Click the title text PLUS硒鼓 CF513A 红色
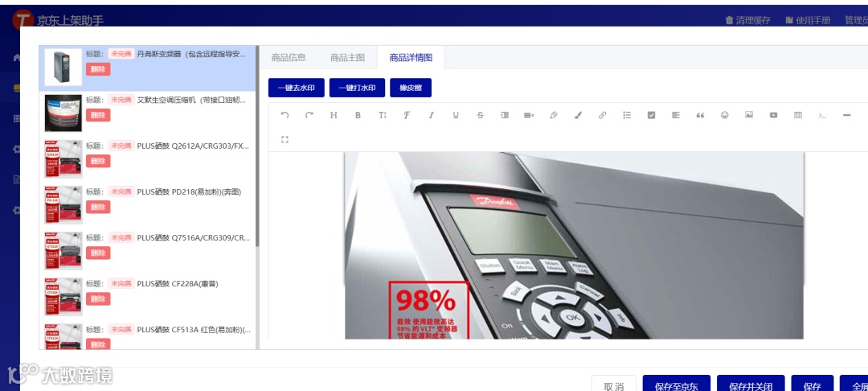 click(x=194, y=330)
